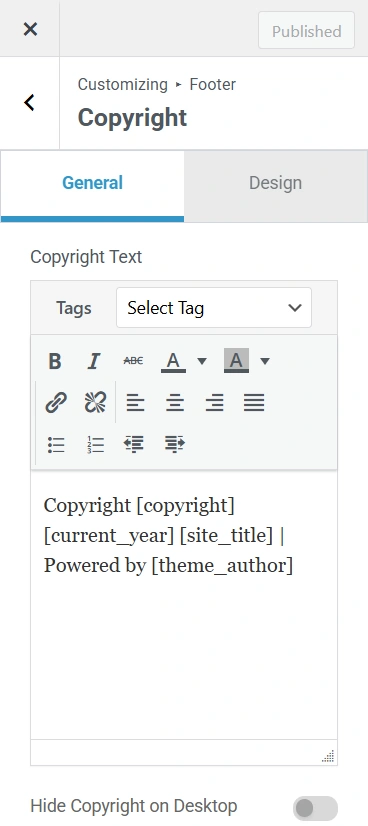368x826 pixels.
Task: Open the Select Tag dropdown
Action: tap(214, 308)
